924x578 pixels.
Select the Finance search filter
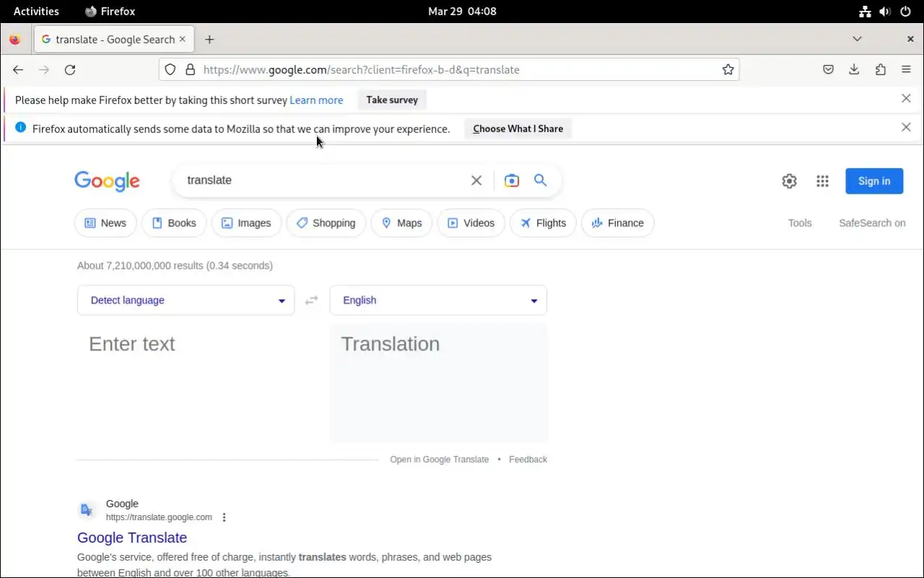point(618,223)
